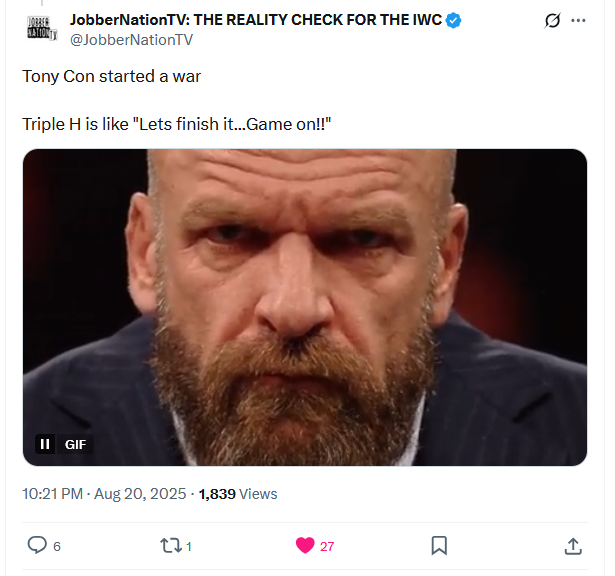Open the JobberNationTV profile avatar
615x576 pixels.
pyautogui.click(x=41, y=29)
